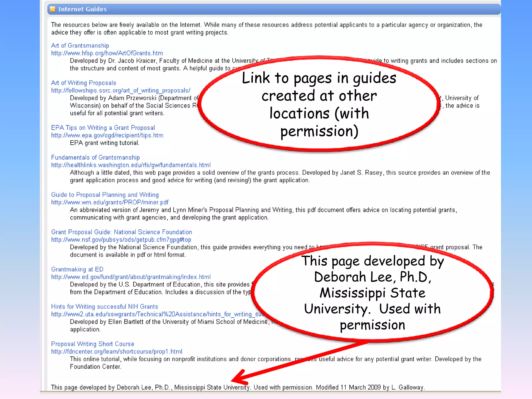The image size is (532, 399).
Task: Click the intro paragraph about freely available resources
Action: click(x=267, y=29)
